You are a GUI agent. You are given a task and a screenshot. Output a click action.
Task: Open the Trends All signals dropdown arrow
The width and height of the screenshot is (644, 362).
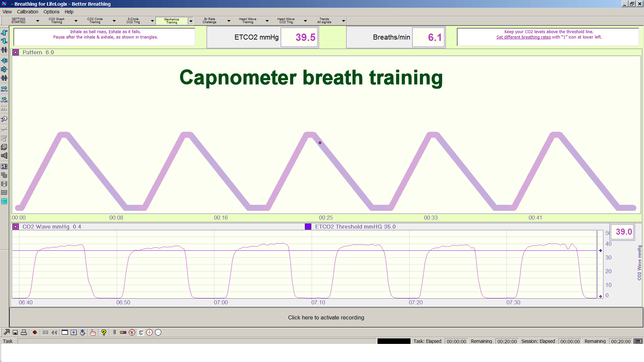pos(343,21)
